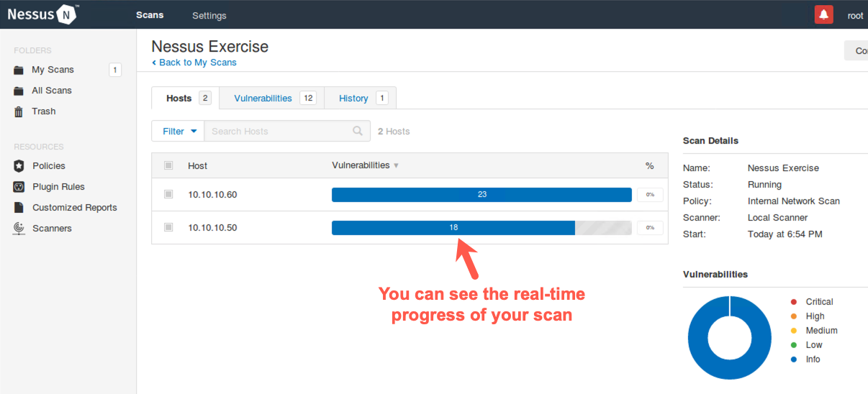868x394 pixels.
Task: Click the Policies shield icon
Action: coord(19,166)
